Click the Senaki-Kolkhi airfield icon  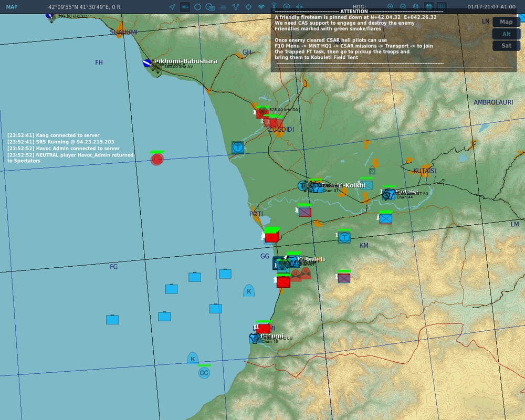click(x=314, y=186)
